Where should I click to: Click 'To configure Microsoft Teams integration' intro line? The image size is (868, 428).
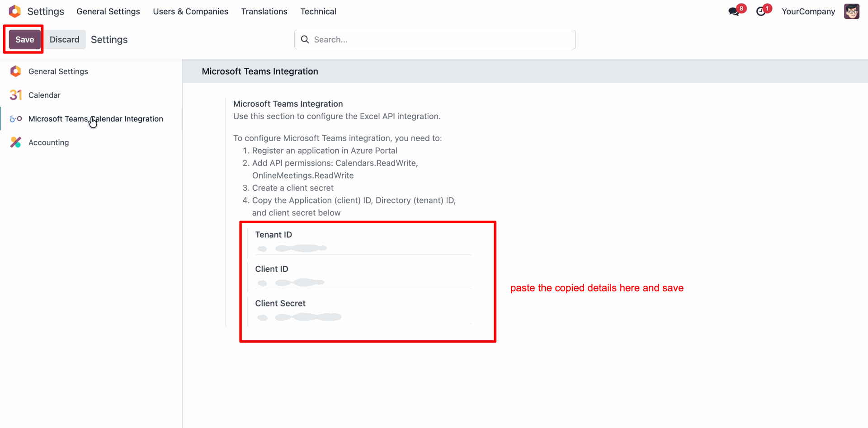(338, 138)
